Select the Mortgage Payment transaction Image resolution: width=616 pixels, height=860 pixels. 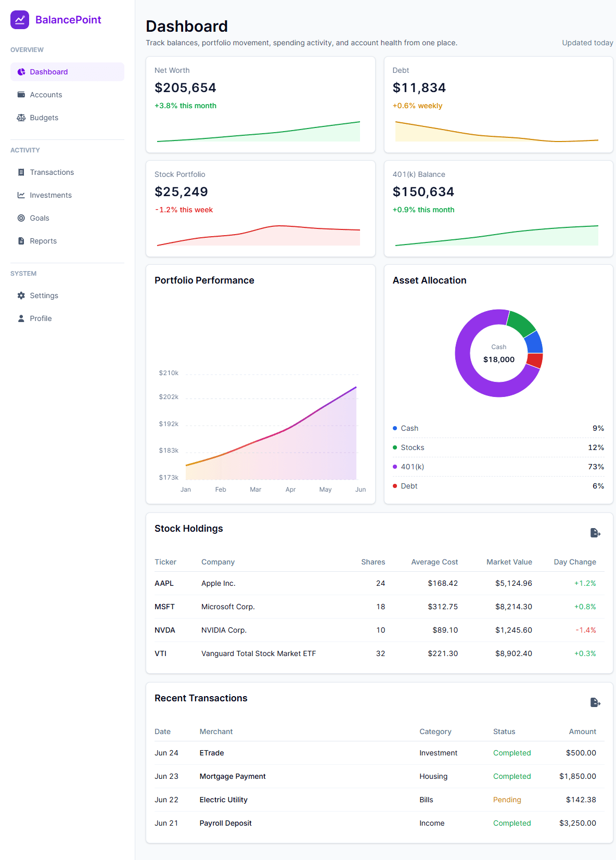(x=233, y=776)
